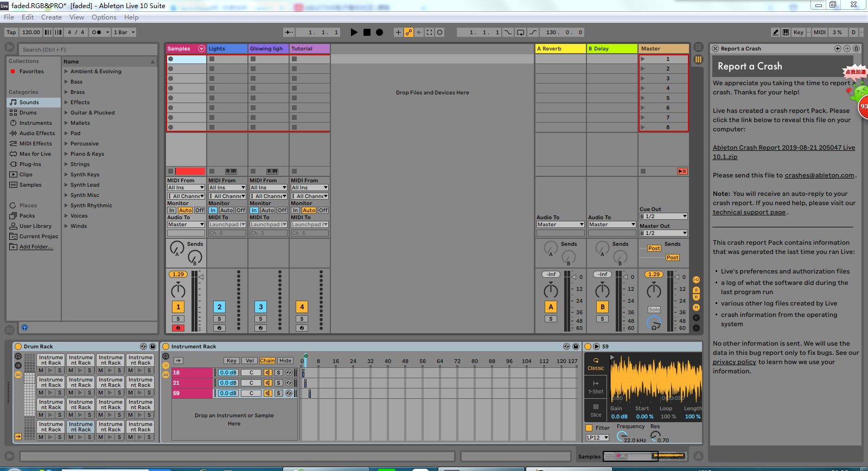Image resolution: width=868 pixels, height=471 pixels.
Task: Deactivate track 1 with its activator button
Action: click(x=178, y=307)
